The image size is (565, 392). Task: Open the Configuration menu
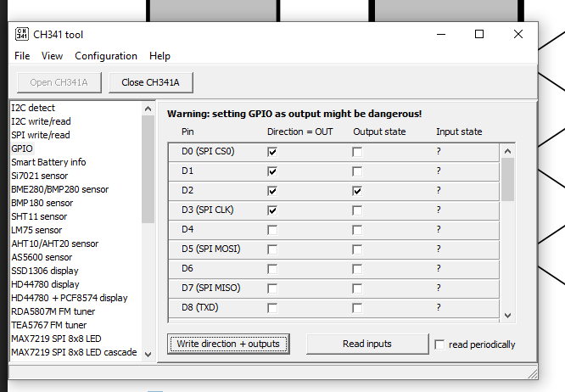pos(106,56)
